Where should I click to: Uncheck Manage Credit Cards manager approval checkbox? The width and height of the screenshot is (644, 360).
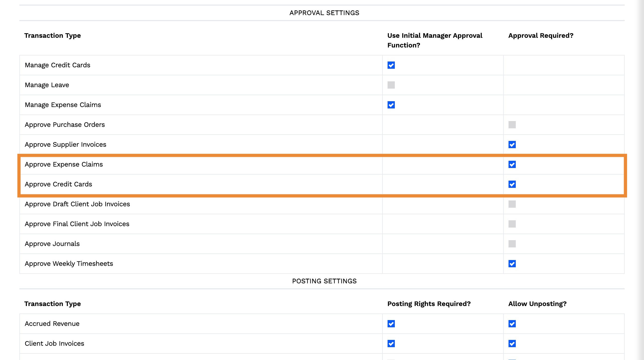pyautogui.click(x=391, y=65)
